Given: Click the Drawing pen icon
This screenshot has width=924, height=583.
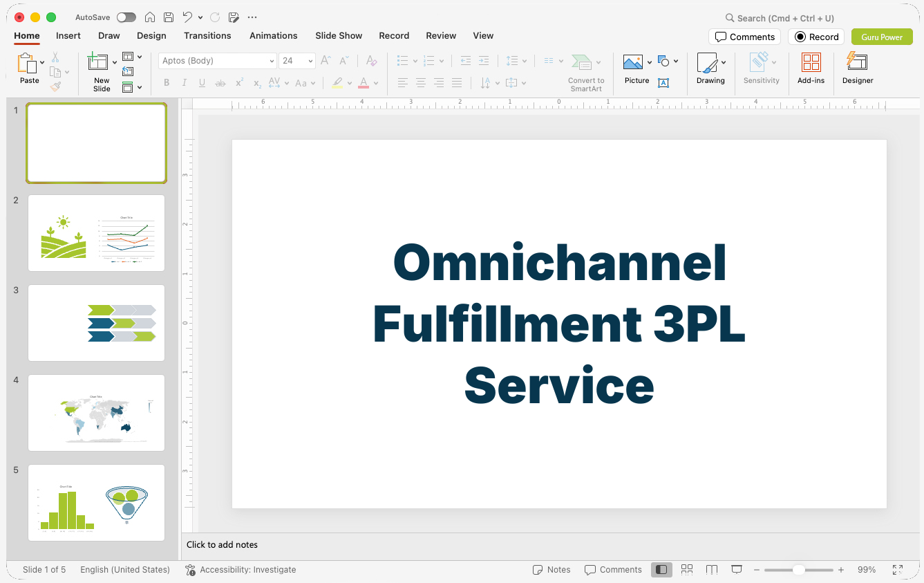Looking at the screenshot, I should [x=707, y=63].
